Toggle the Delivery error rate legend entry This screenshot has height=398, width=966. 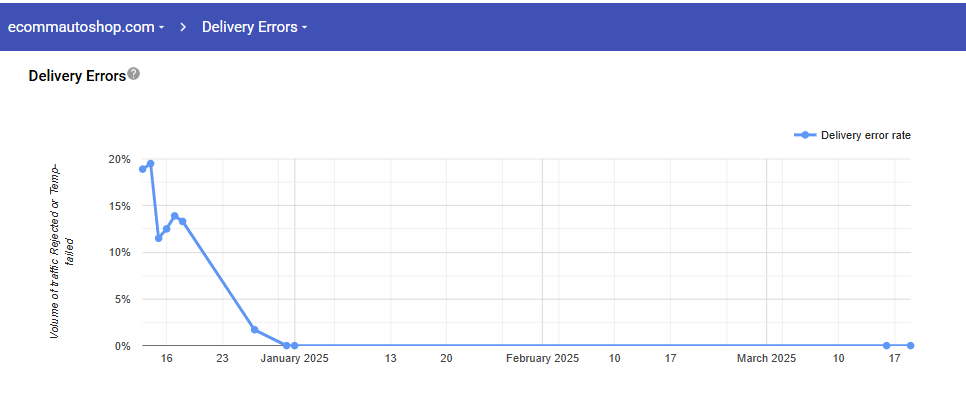coord(852,136)
